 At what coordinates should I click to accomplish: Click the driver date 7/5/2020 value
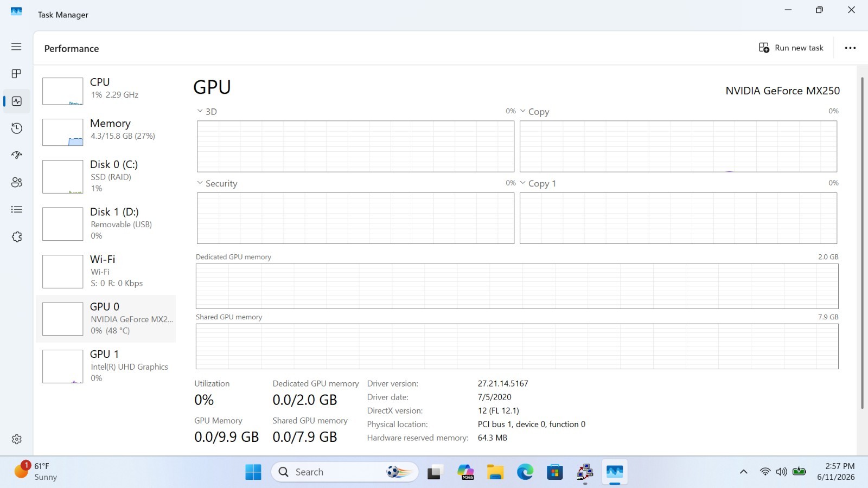[x=494, y=397]
